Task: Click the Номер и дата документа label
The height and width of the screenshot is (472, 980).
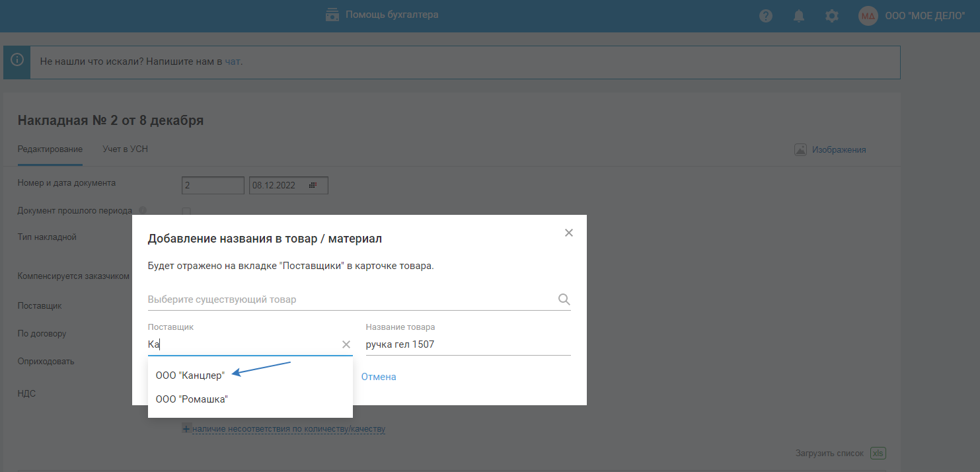Action: tap(67, 183)
